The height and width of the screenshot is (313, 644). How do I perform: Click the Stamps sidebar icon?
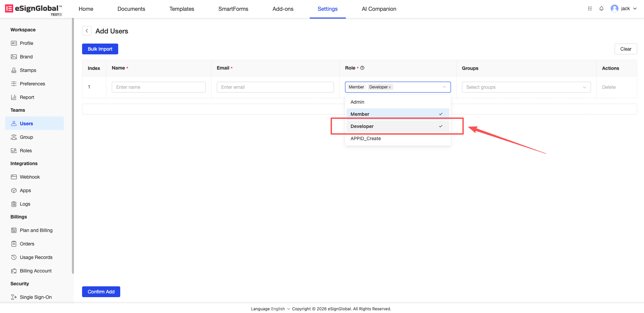coord(14,70)
